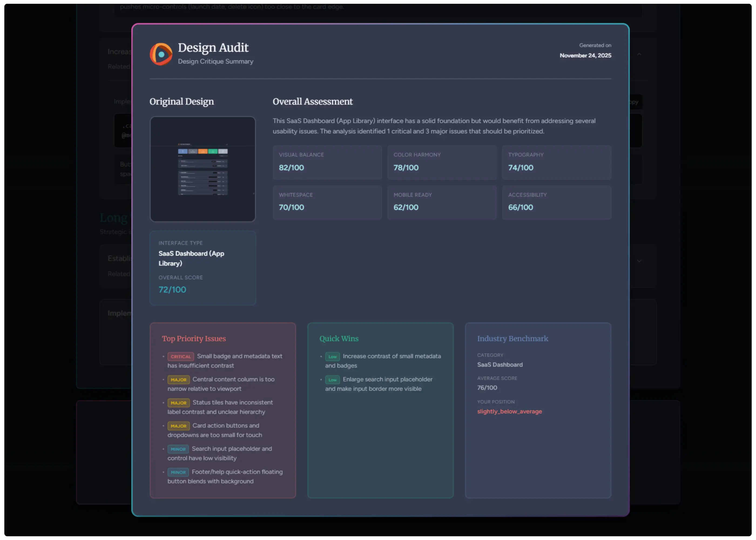756x540 pixels.
Task: Click the 72/100 overall score indicator
Action: point(172,290)
